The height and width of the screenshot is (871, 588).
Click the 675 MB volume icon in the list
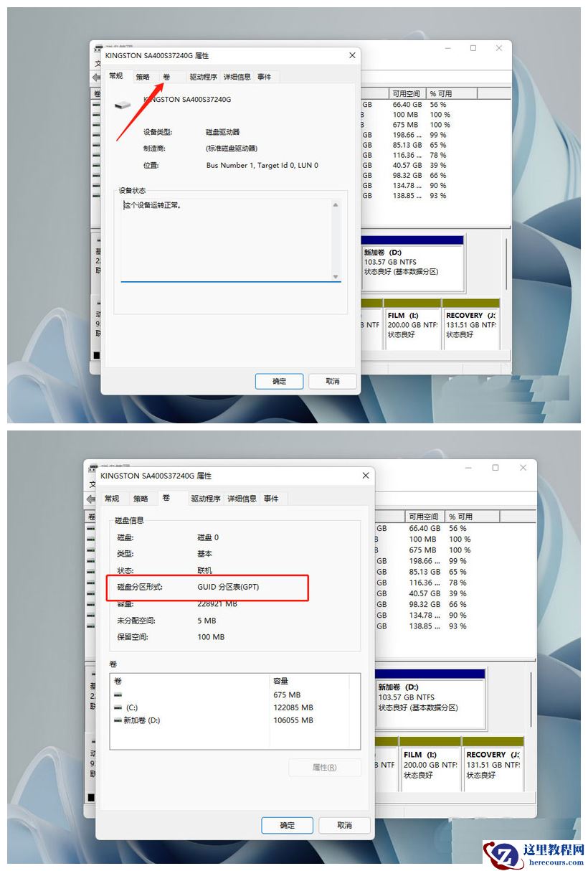pyautogui.click(x=116, y=694)
